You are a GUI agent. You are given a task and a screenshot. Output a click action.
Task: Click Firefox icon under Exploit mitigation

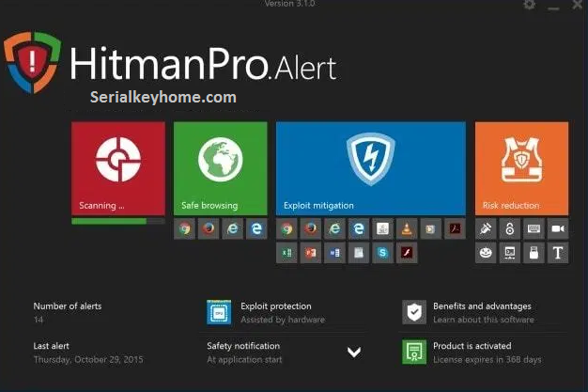pyautogui.click(x=311, y=228)
